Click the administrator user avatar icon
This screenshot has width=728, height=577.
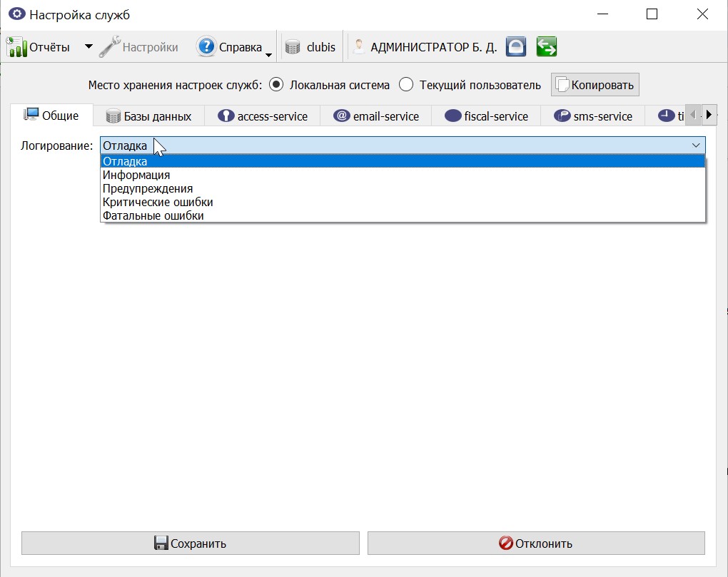tap(358, 47)
